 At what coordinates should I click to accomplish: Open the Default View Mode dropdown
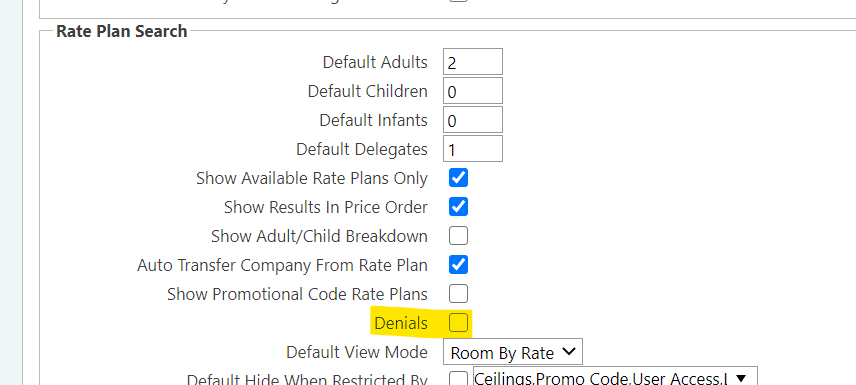pyautogui.click(x=513, y=352)
